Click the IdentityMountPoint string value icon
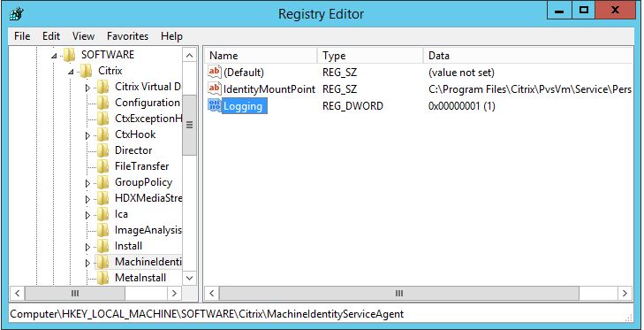644x330 pixels. tap(215, 88)
